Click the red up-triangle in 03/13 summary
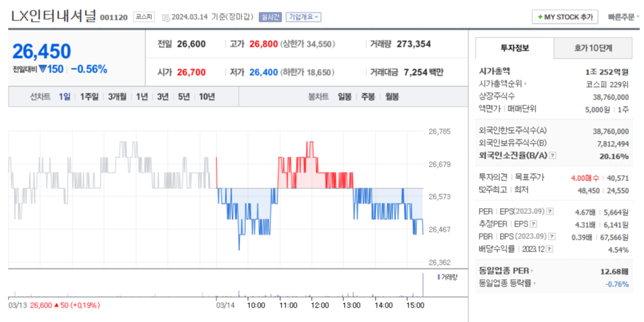This screenshot has width=644, height=322. 56,305
